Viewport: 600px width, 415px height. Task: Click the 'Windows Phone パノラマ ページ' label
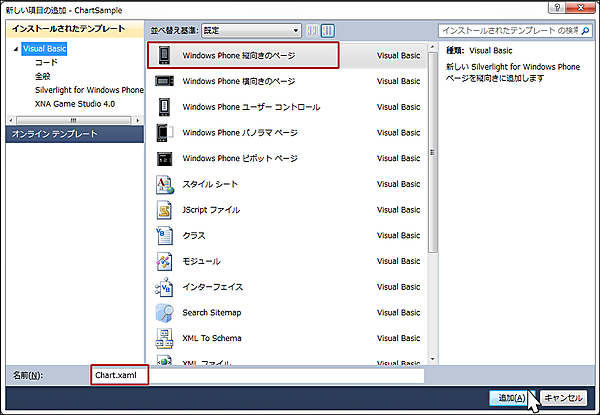pyautogui.click(x=240, y=133)
